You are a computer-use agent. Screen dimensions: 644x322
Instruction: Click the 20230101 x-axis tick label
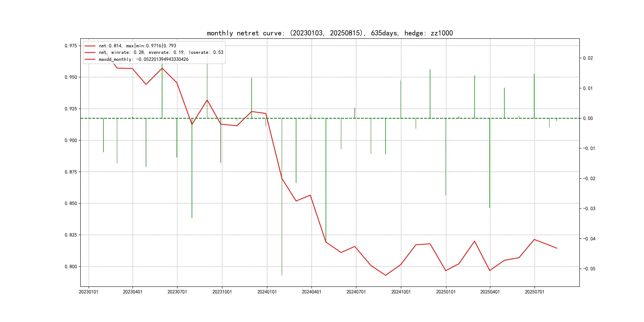[x=88, y=292]
